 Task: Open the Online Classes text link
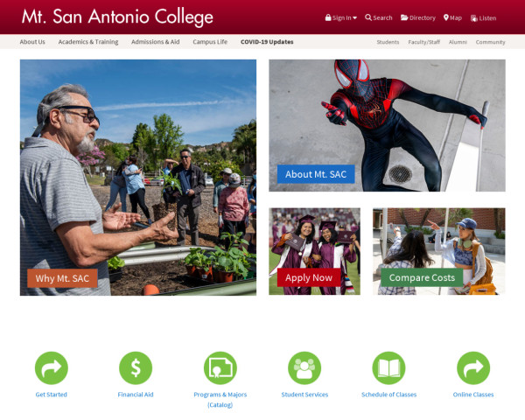[x=473, y=395]
